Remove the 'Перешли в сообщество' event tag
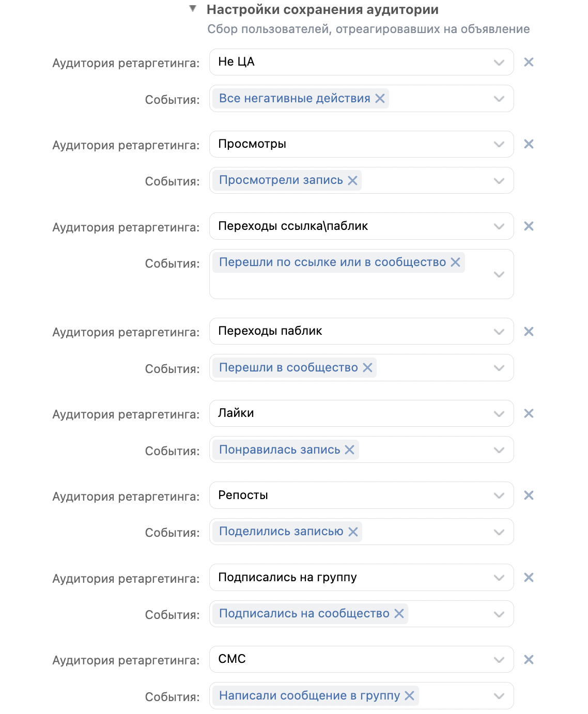This screenshot has height=714, width=588. coord(367,367)
